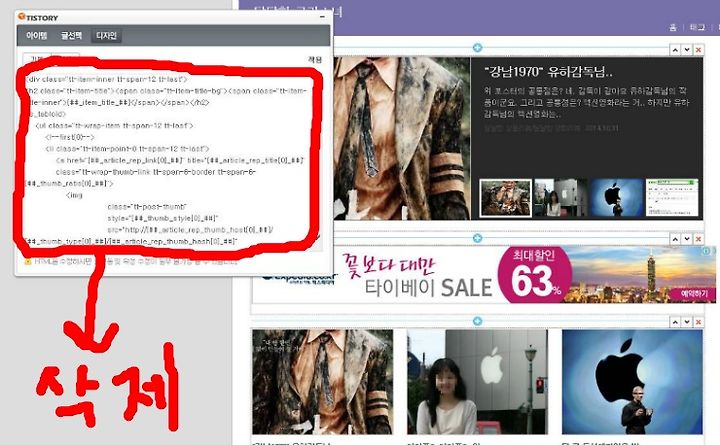Click the warning icon below the HTML editor
The height and width of the screenshot is (445, 720).
point(28,261)
